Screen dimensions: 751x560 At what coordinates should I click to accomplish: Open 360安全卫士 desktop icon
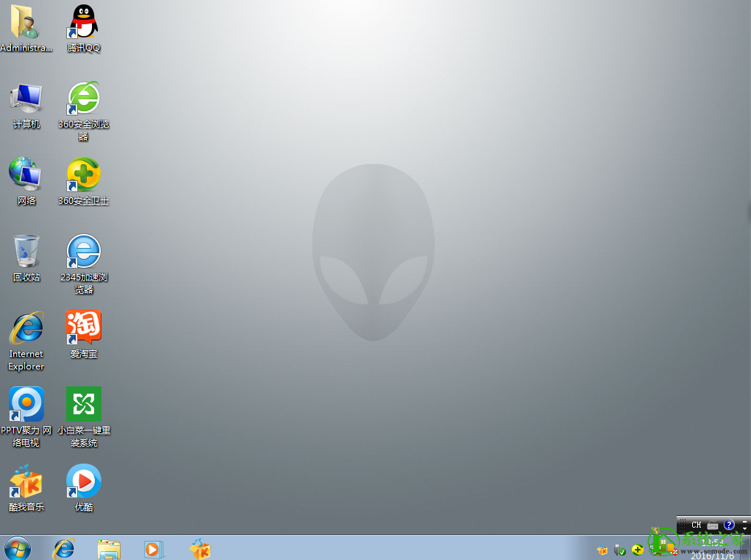point(84,175)
